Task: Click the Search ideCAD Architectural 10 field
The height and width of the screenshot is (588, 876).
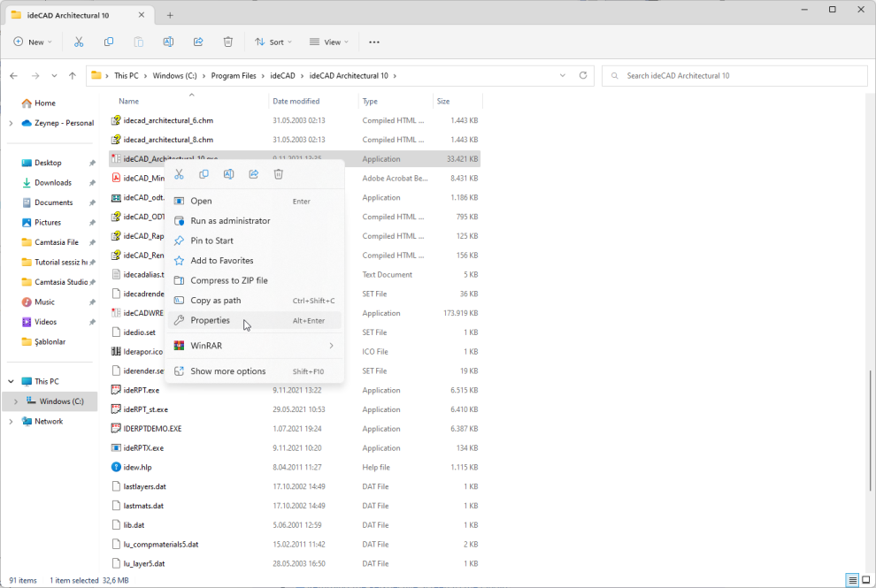Action: pos(734,76)
